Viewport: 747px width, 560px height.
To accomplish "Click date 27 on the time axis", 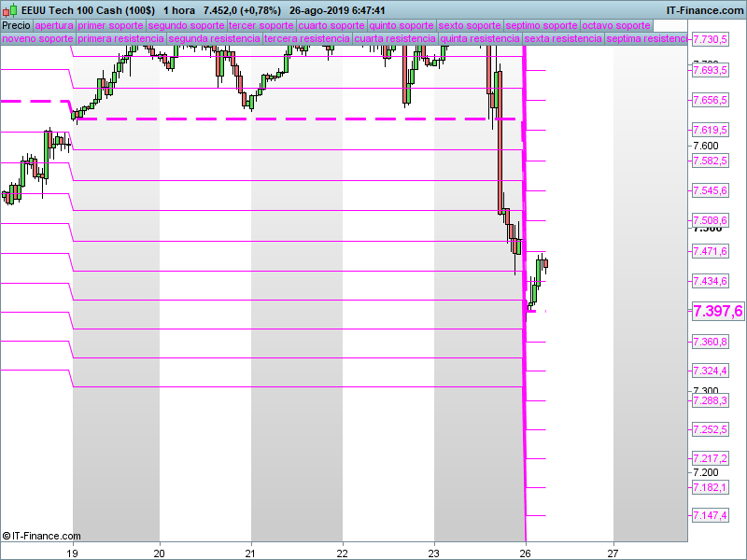I will click(613, 553).
